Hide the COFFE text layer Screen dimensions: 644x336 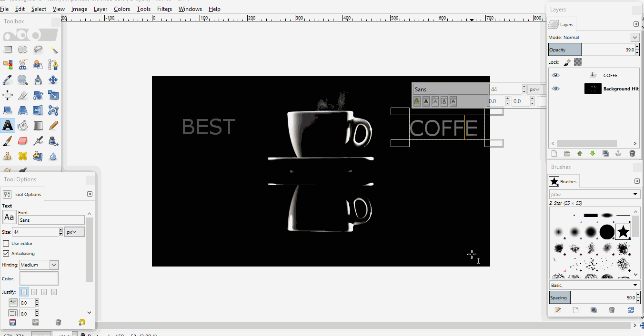tap(555, 75)
